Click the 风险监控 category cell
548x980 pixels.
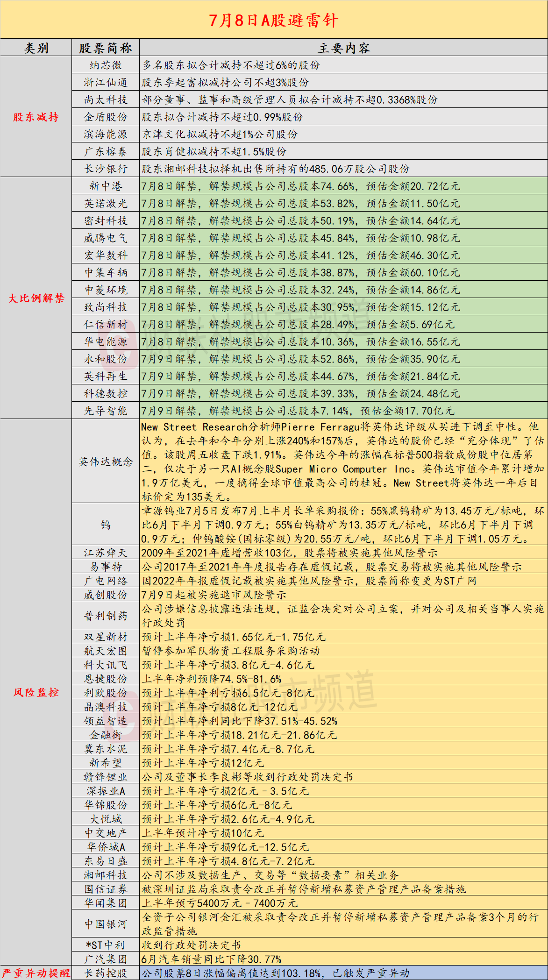click(x=36, y=692)
